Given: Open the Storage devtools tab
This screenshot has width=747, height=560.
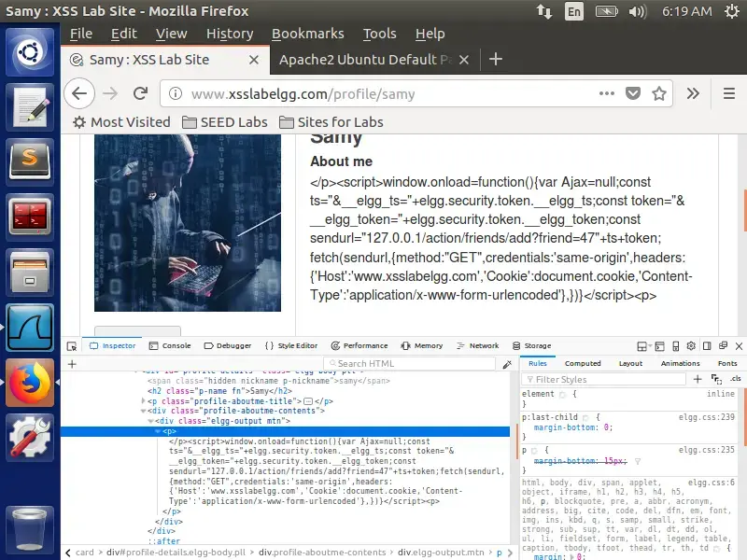Looking at the screenshot, I should 531,345.
